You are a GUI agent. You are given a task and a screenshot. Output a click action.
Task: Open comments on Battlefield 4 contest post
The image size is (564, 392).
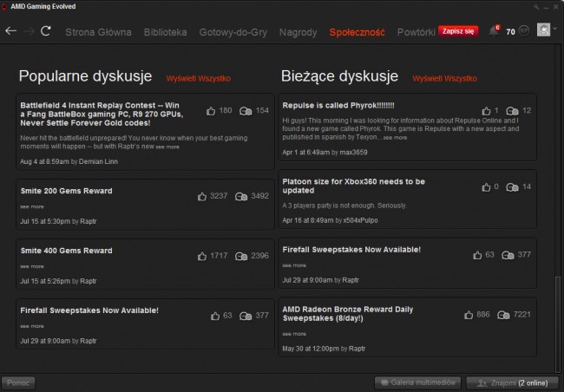click(x=246, y=111)
